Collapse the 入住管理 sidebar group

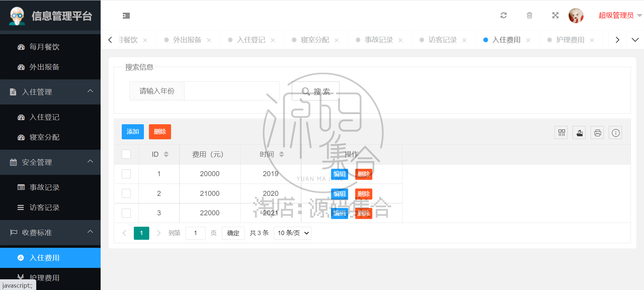coord(50,92)
